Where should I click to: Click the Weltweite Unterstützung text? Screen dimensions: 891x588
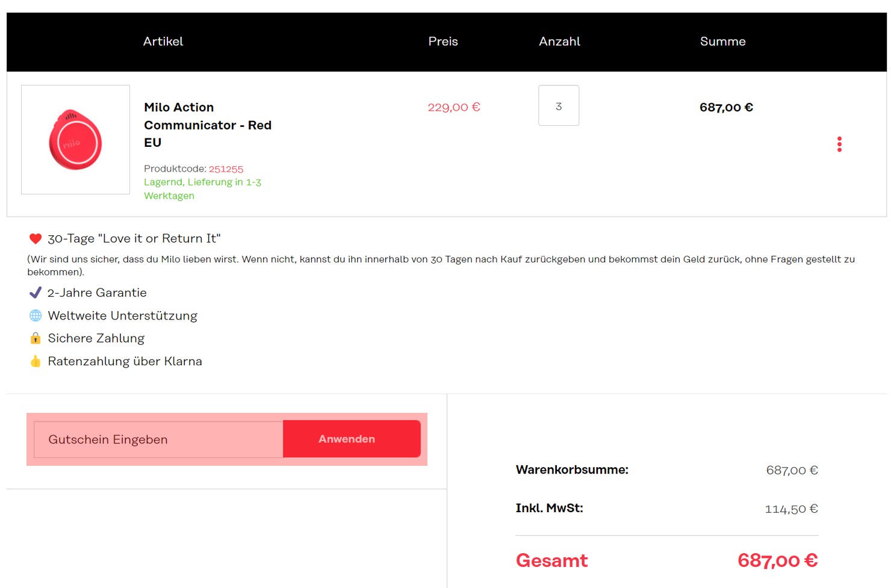point(123,315)
